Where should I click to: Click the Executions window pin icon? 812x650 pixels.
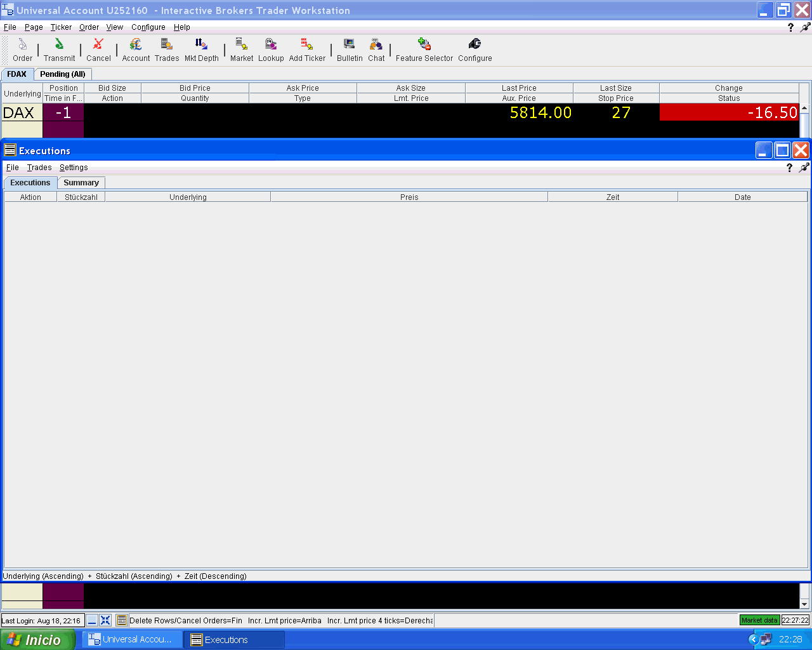click(x=804, y=168)
